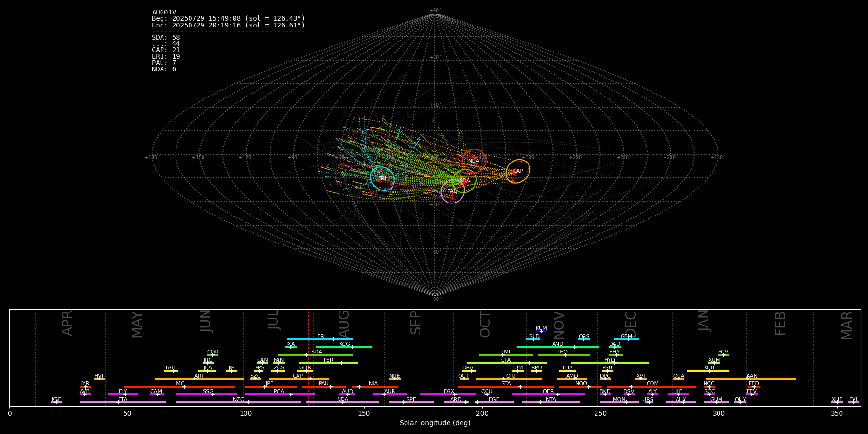Viewport: 868px width, 434px height.
Task: Select the +90 label at sky map top
Action: tap(434, 11)
